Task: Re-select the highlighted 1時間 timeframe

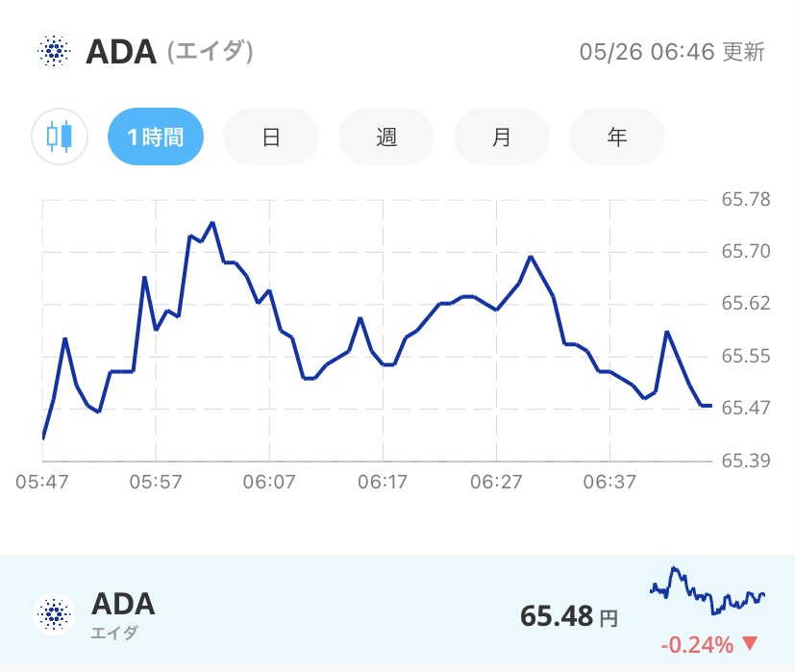Action: (155, 137)
